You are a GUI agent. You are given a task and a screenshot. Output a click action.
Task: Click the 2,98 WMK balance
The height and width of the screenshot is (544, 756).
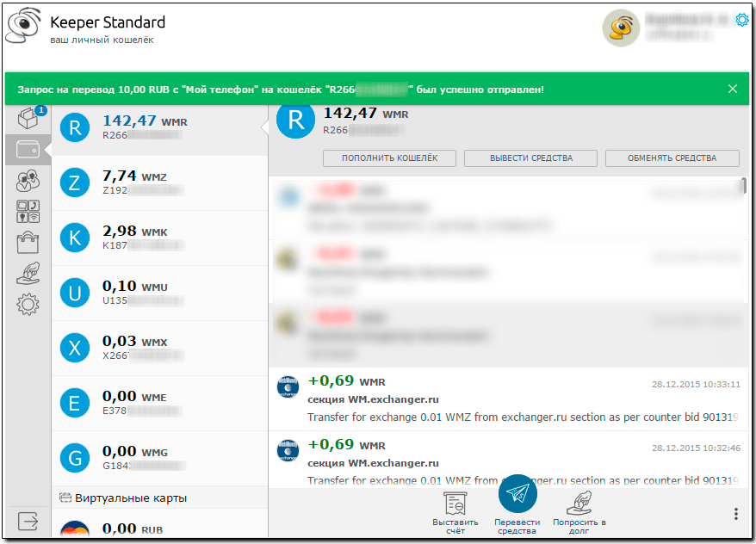click(135, 231)
